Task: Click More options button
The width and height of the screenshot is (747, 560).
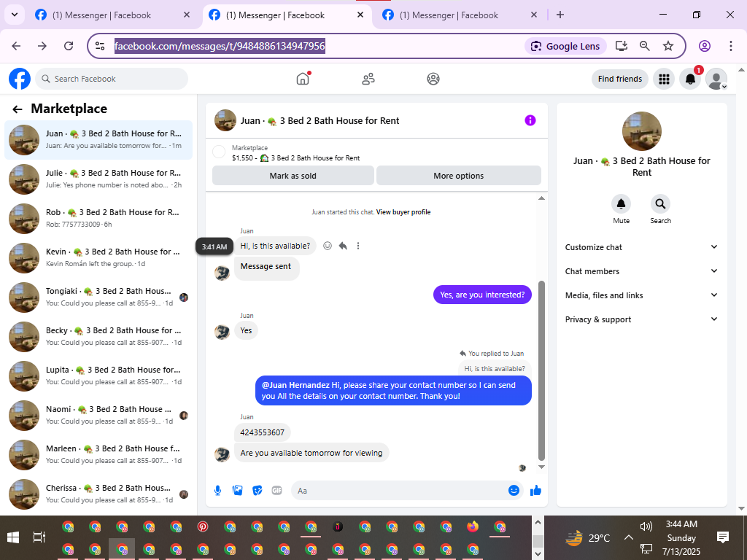Action: coord(458,176)
